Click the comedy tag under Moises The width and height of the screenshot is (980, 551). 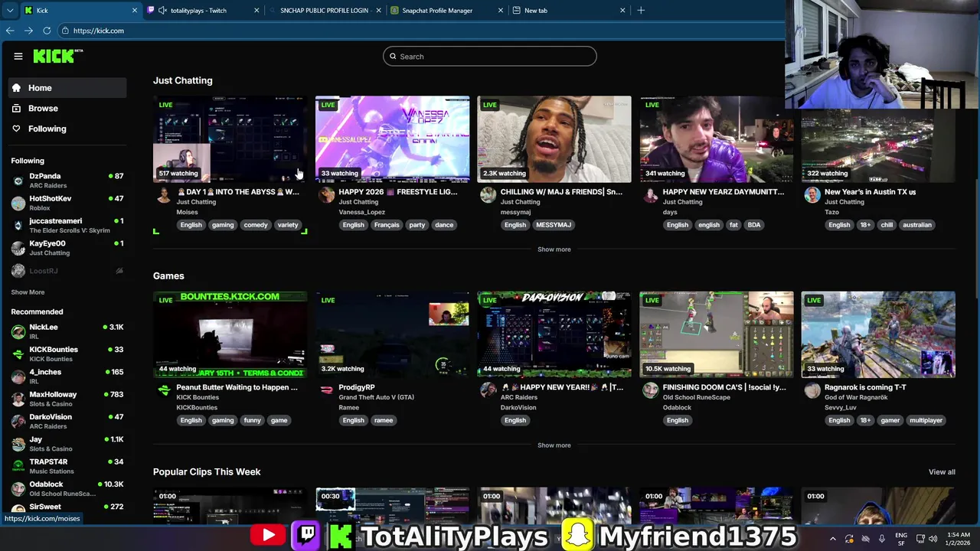pos(256,225)
